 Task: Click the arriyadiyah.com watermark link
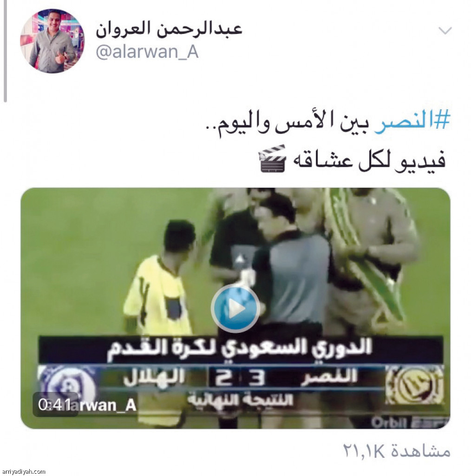point(23,471)
